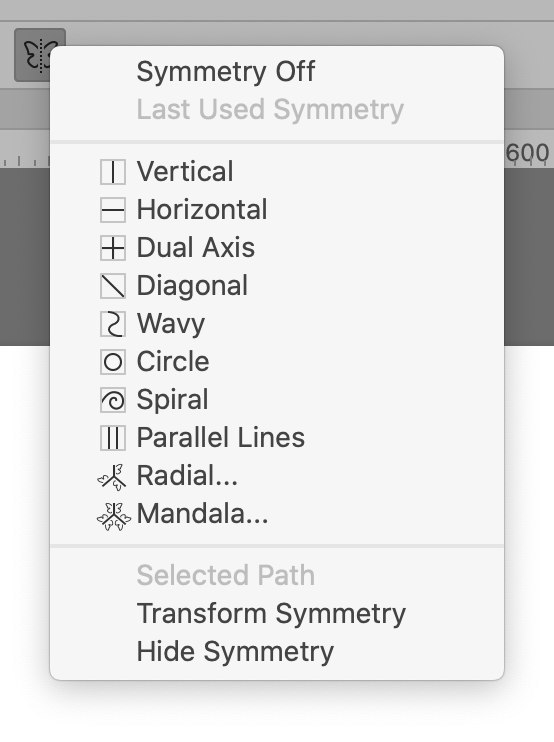Click the Dual Axis symmetry icon
This screenshot has height=742, width=554.
pos(113,248)
